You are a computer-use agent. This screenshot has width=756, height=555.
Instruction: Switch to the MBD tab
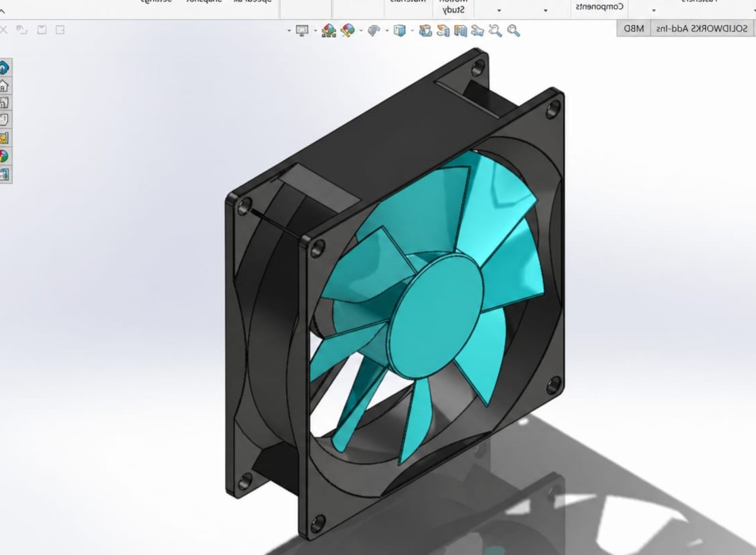633,28
